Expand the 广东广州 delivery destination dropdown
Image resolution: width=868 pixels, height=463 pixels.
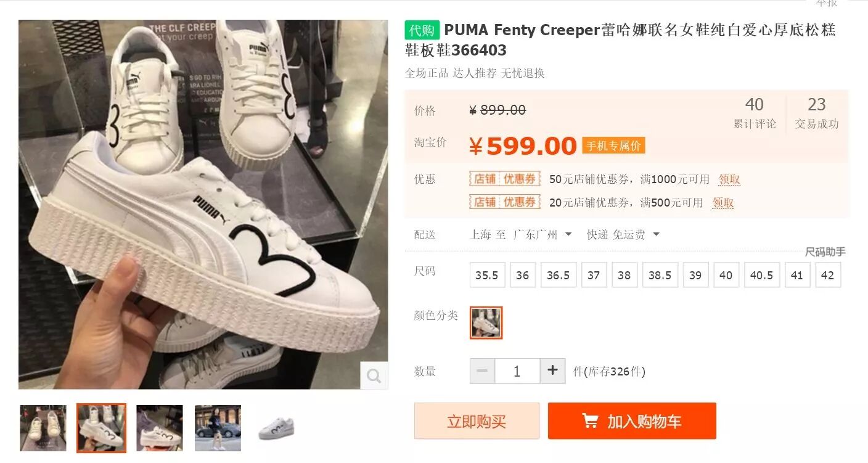point(542,234)
